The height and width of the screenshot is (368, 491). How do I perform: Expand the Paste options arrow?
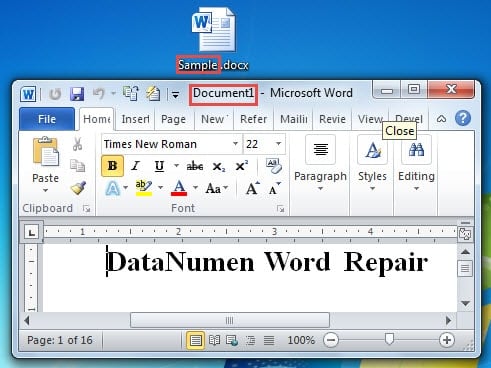click(x=46, y=190)
